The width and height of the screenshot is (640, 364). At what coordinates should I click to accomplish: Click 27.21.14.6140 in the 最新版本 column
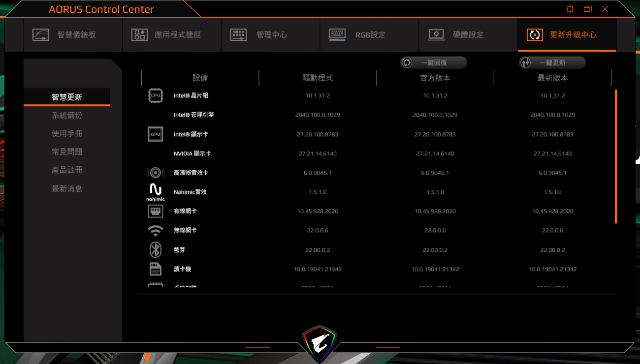[553, 153]
